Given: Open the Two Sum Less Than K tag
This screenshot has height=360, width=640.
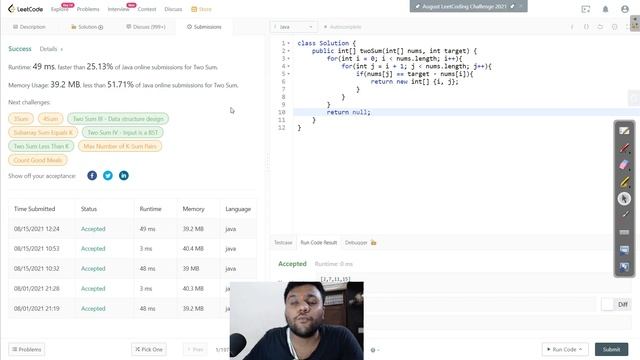Looking at the screenshot, I should (x=41, y=146).
